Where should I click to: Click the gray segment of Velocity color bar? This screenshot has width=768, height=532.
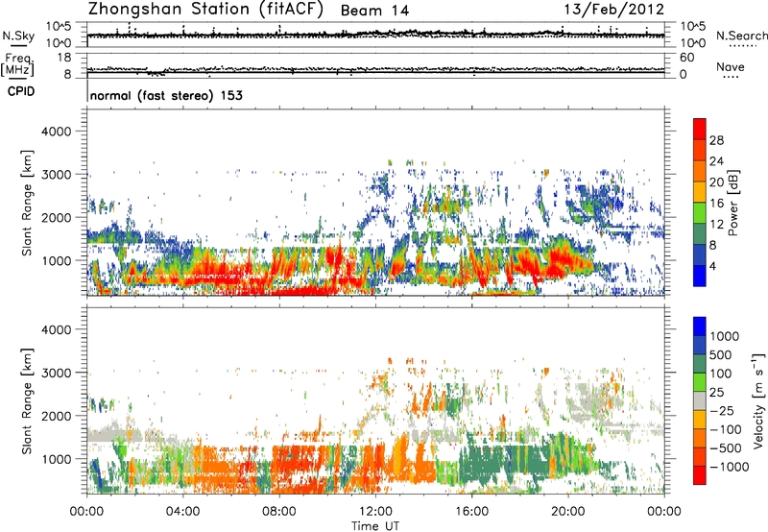coord(700,400)
